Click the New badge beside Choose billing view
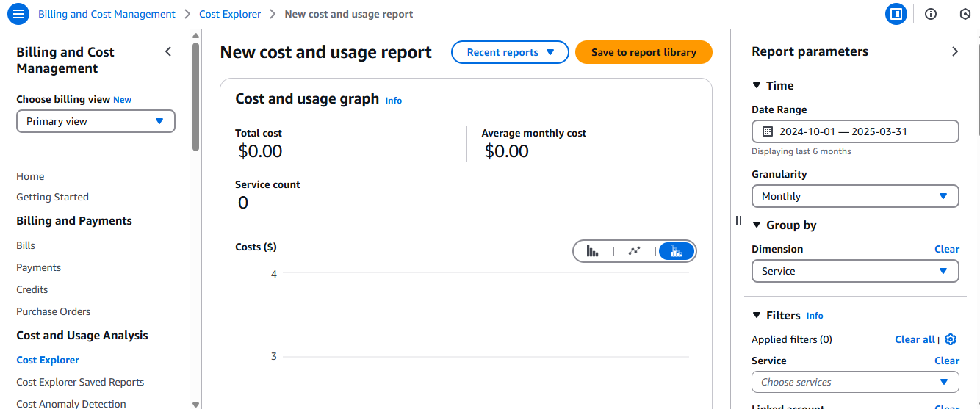The width and height of the screenshot is (980, 409). pos(123,100)
